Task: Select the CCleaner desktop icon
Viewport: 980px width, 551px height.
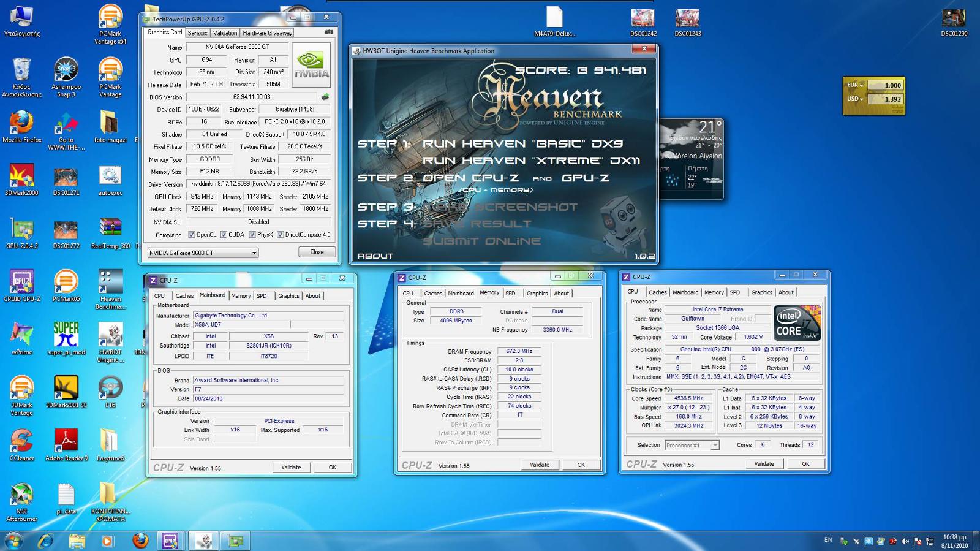Action: coord(22,445)
